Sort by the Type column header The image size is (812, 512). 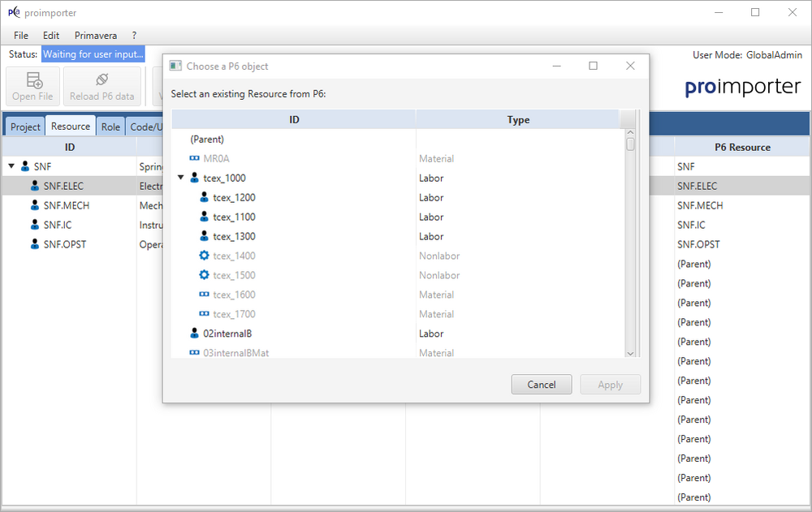(518, 119)
